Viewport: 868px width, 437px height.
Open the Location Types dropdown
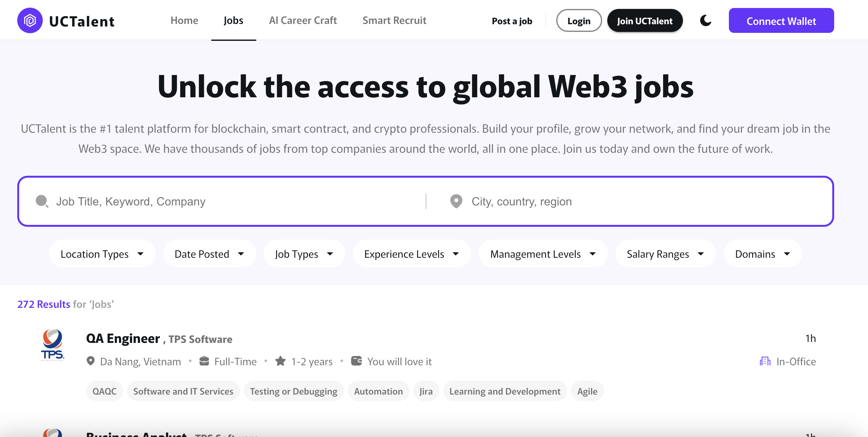click(x=102, y=254)
